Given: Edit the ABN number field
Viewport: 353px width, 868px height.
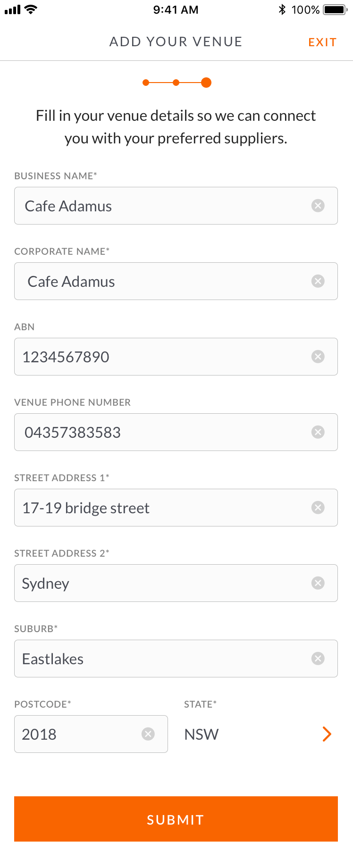Looking at the screenshot, I should click(160, 357).
